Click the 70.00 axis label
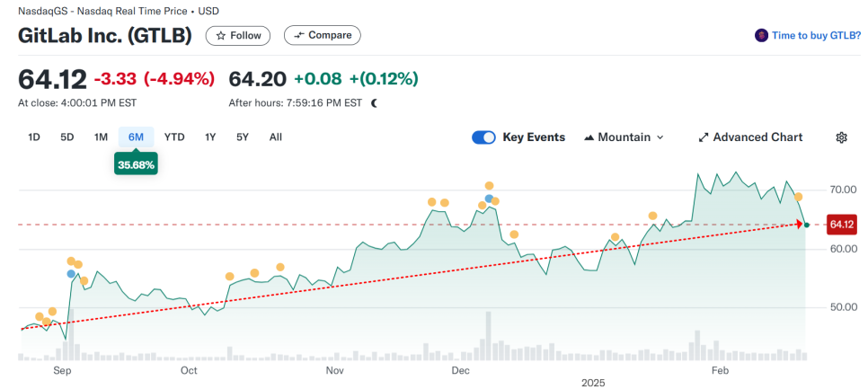 (843, 190)
